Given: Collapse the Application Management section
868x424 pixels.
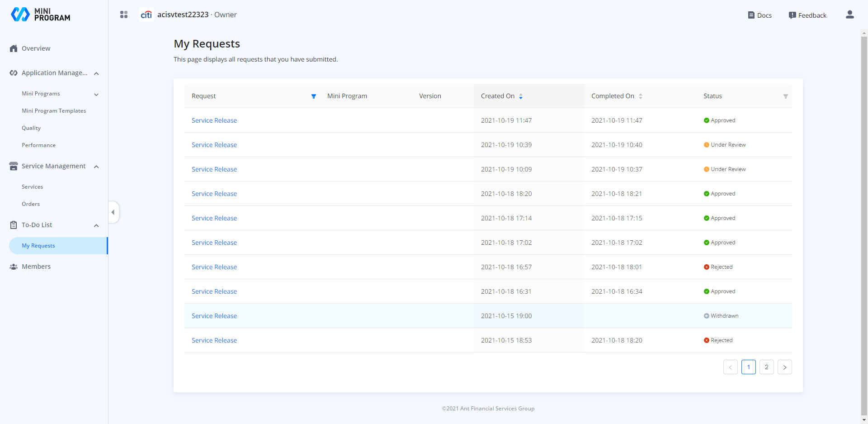Looking at the screenshot, I should tap(96, 73).
